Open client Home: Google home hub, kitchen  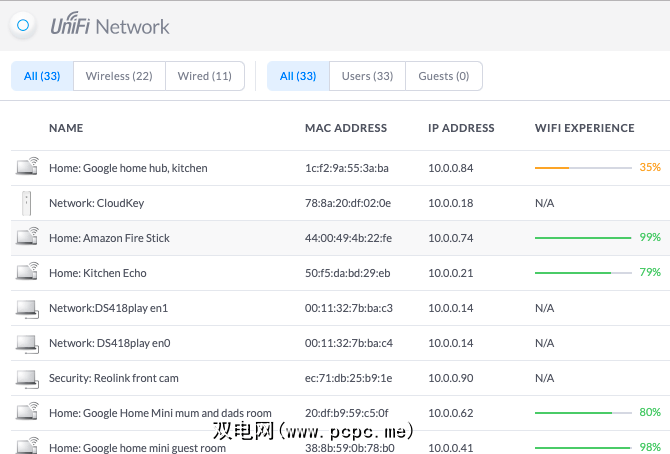128,168
